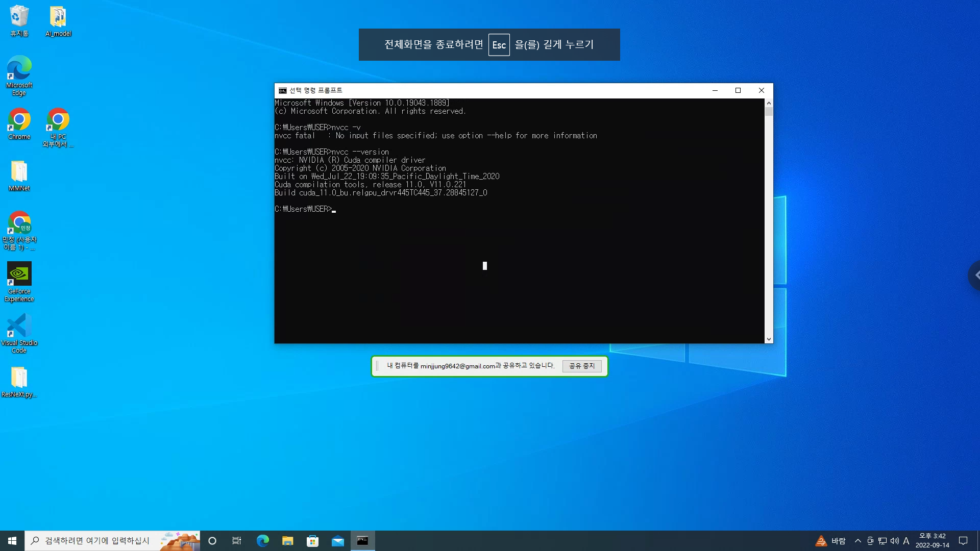
Task: Click the 'Cuda compilation tools, release 11.0' line
Action: point(370,185)
